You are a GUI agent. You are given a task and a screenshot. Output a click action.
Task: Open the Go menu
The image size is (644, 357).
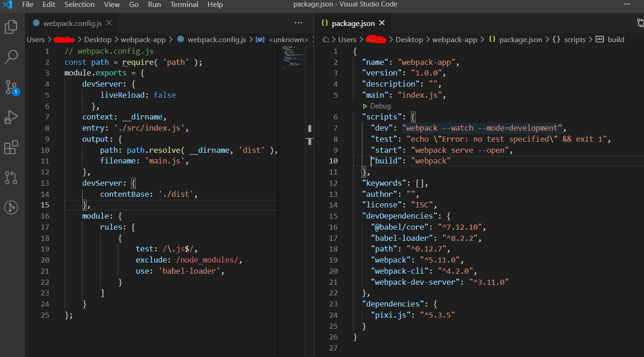click(x=134, y=5)
